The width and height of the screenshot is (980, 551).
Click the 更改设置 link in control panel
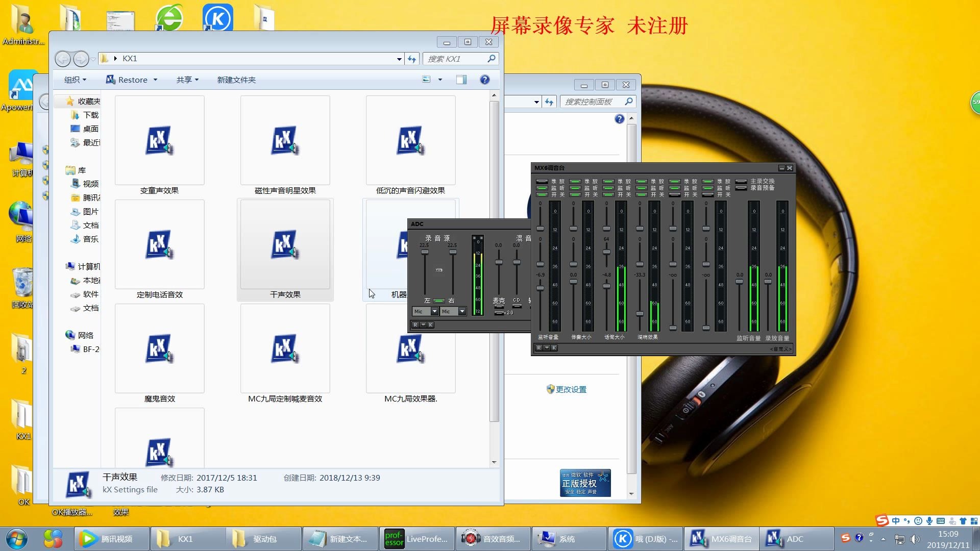coord(571,389)
